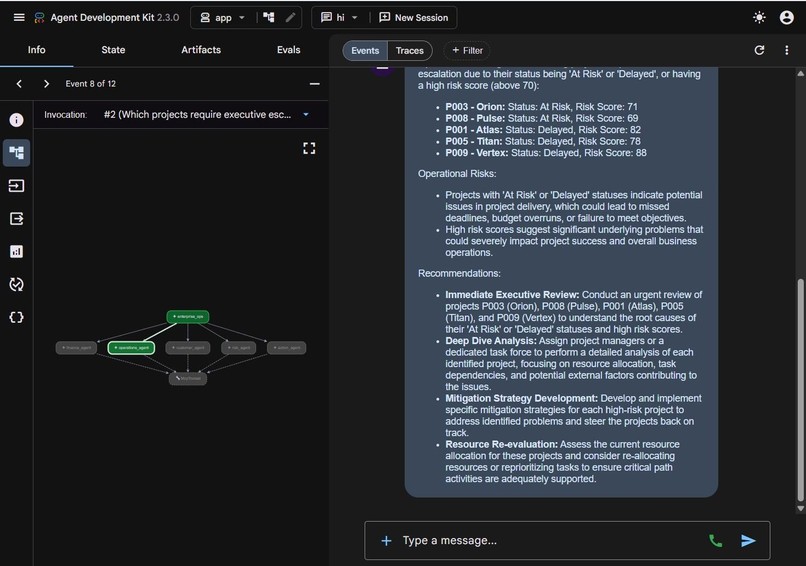Viewport: 806px width, 566px height.
Task: Open the circular checkmark sidebar icon
Action: pos(16,284)
